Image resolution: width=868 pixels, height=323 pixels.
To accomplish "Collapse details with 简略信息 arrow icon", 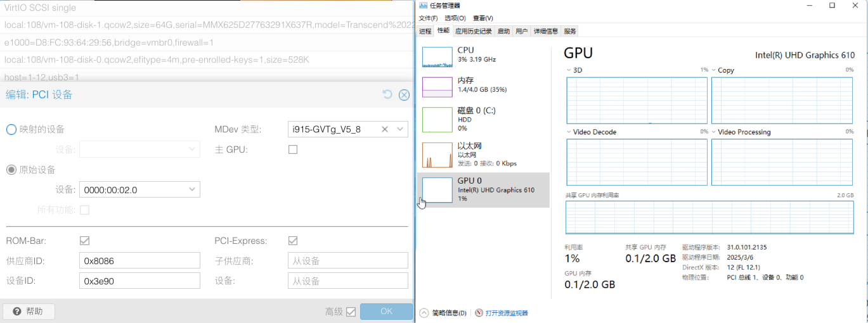I will 424,313.
